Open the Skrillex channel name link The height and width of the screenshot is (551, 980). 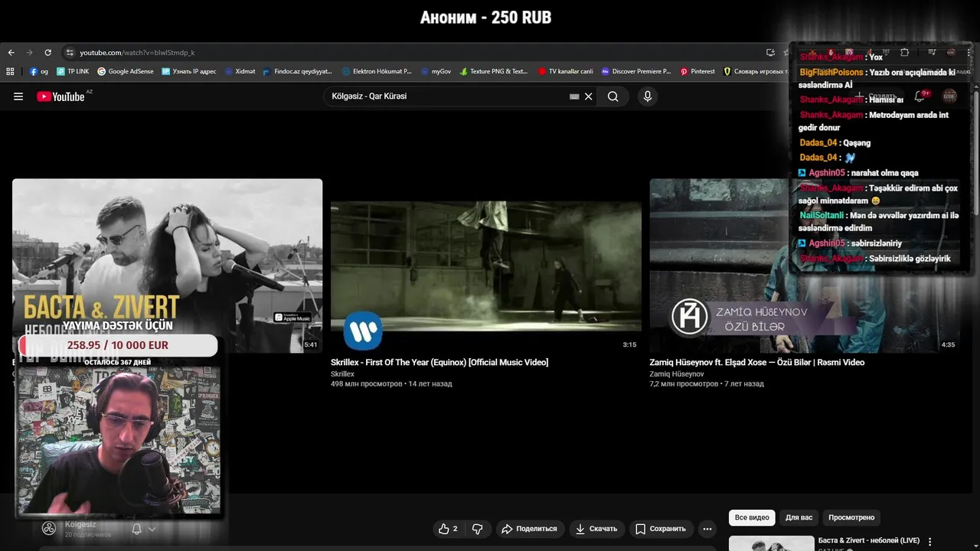tap(342, 374)
